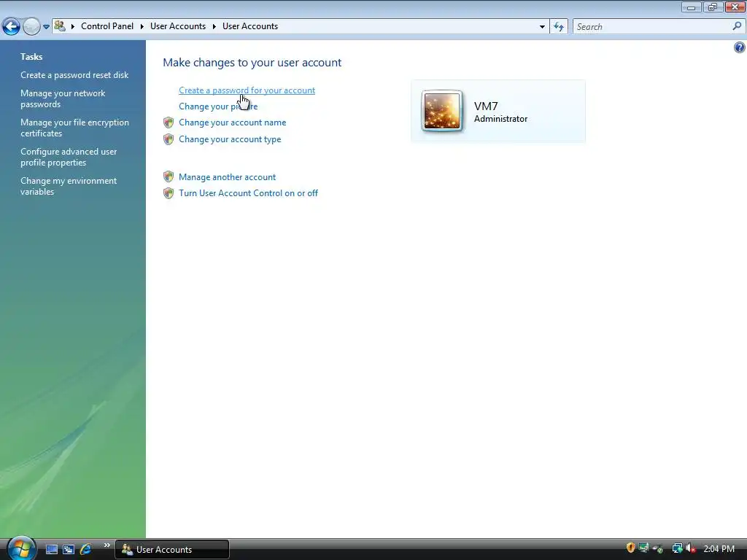The image size is (747, 560).
Task: Click Turn User Account Control on or off
Action: click(248, 193)
